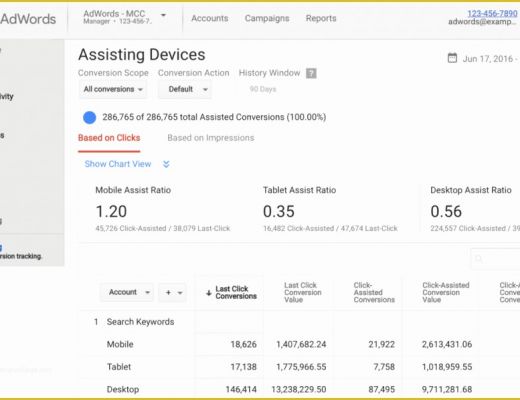Click the 90 Days history window value
520x400 pixels.
(x=263, y=89)
